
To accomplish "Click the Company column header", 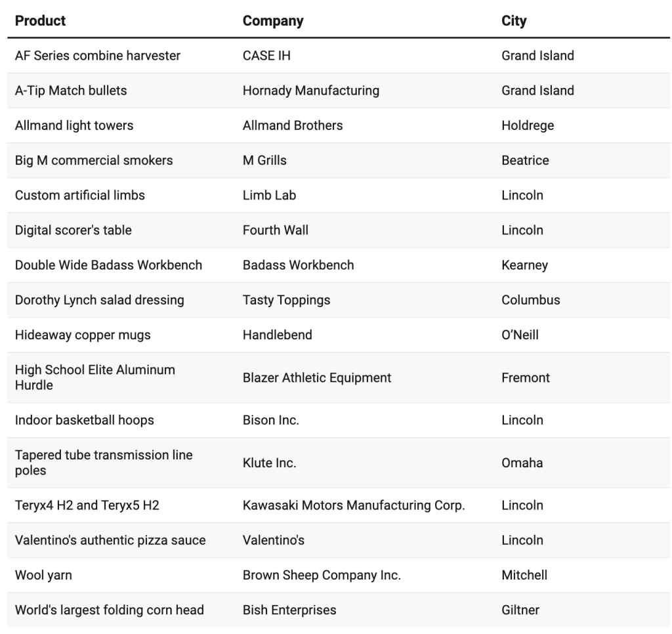I will tap(273, 21).
